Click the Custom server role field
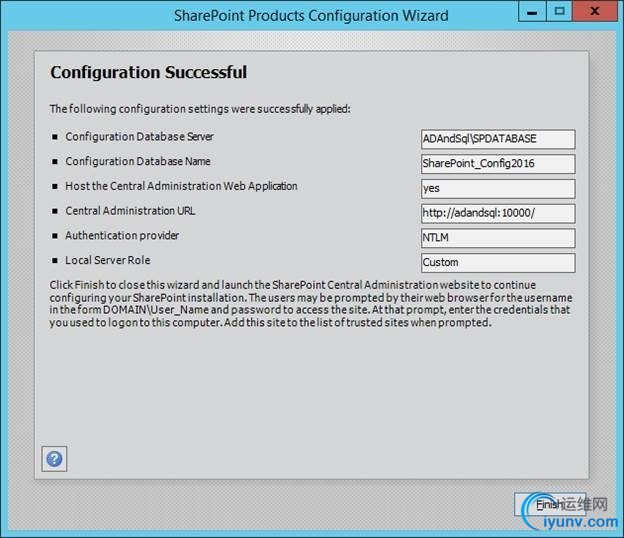 pyautogui.click(x=498, y=263)
